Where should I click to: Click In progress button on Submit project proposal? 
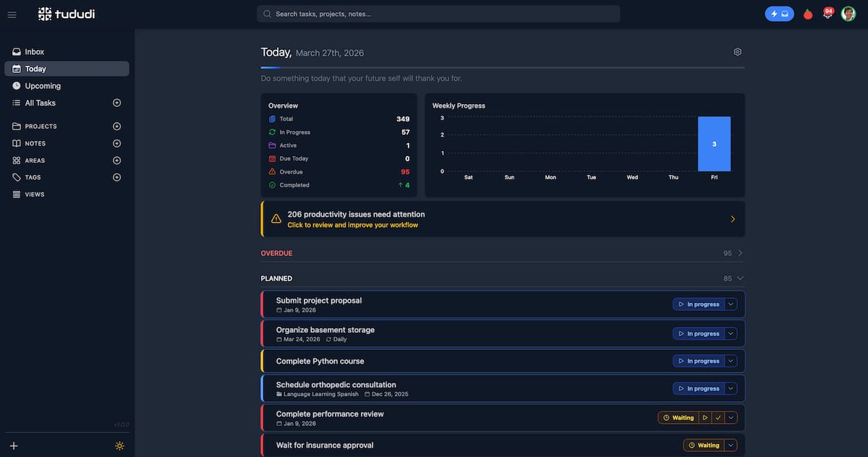coord(699,304)
